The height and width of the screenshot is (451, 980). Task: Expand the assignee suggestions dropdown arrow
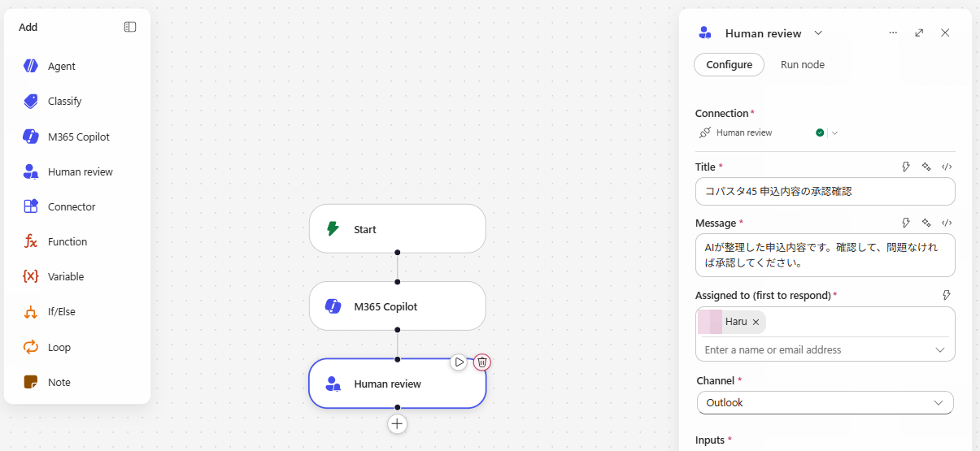tap(940, 350)
